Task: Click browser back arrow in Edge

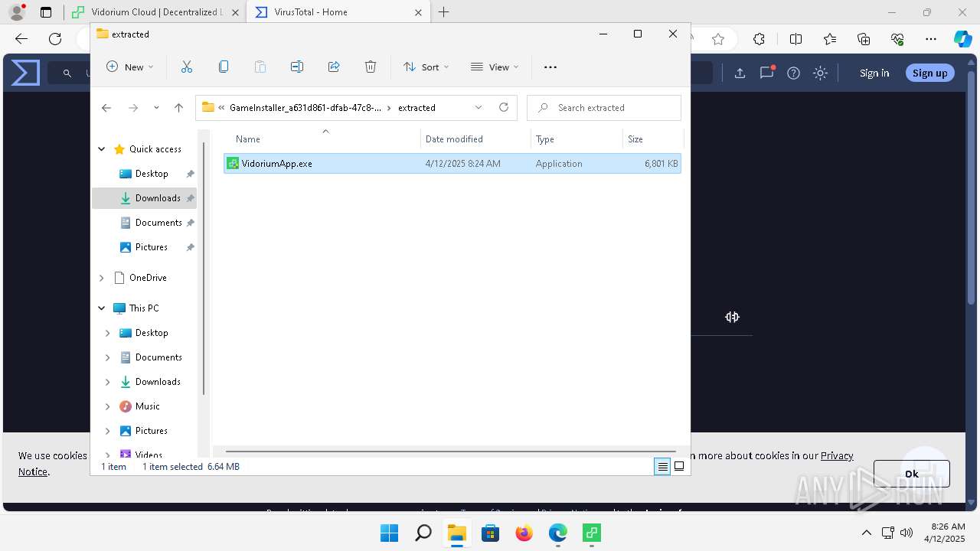Action: click(x=21, y=39)
